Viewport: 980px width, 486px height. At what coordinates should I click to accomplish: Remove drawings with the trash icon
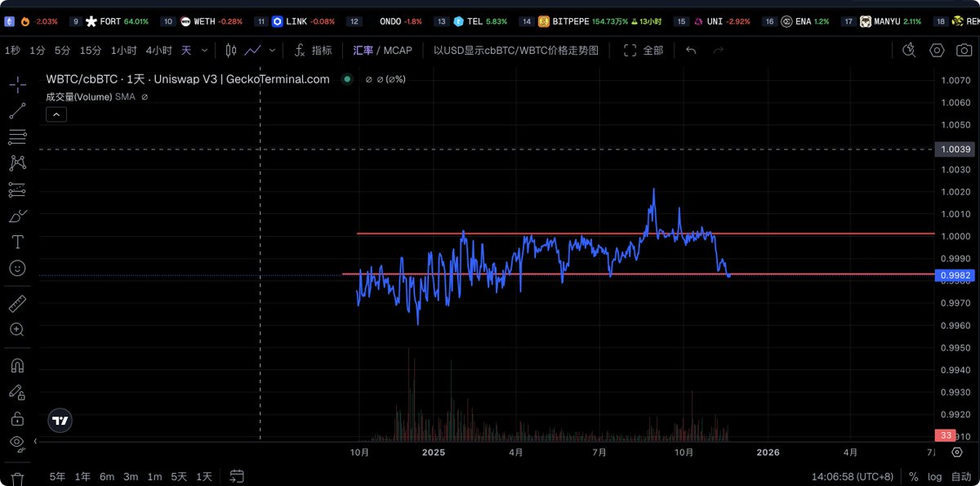[17, 479]
